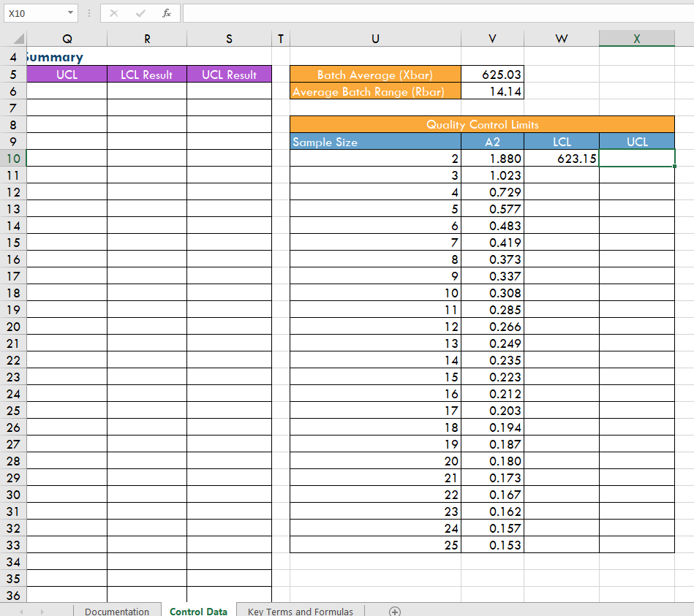Select the row 10 header
This screenshot has width=694, height=616.
click(13, 158)
